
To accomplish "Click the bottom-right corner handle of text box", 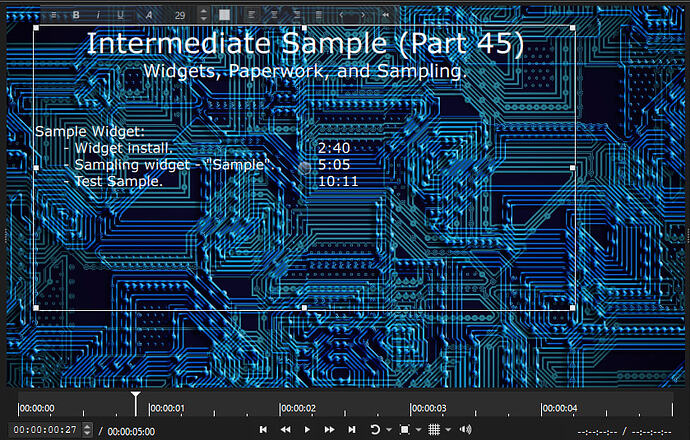I will (573, 308).
